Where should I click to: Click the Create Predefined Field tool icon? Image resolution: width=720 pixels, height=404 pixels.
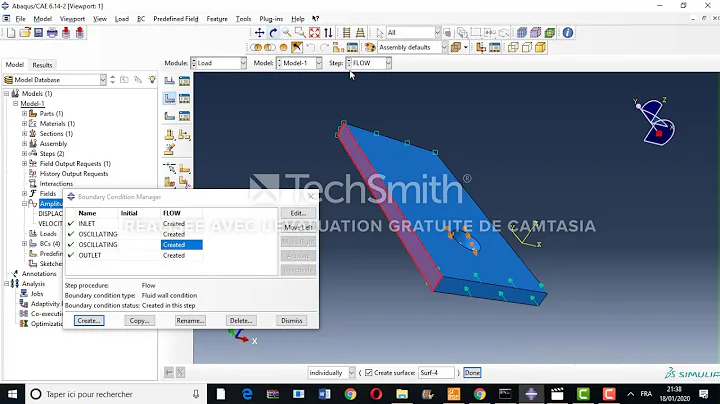point(169,116)
